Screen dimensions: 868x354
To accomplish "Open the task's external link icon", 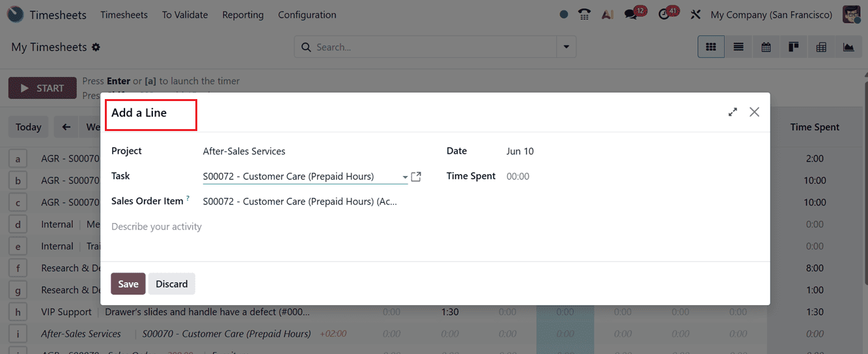I will (x=417, y=177).
